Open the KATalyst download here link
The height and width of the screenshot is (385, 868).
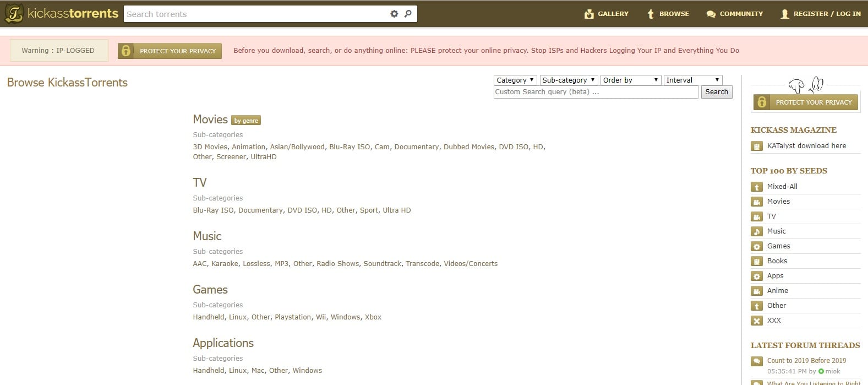tap(807, 146)
